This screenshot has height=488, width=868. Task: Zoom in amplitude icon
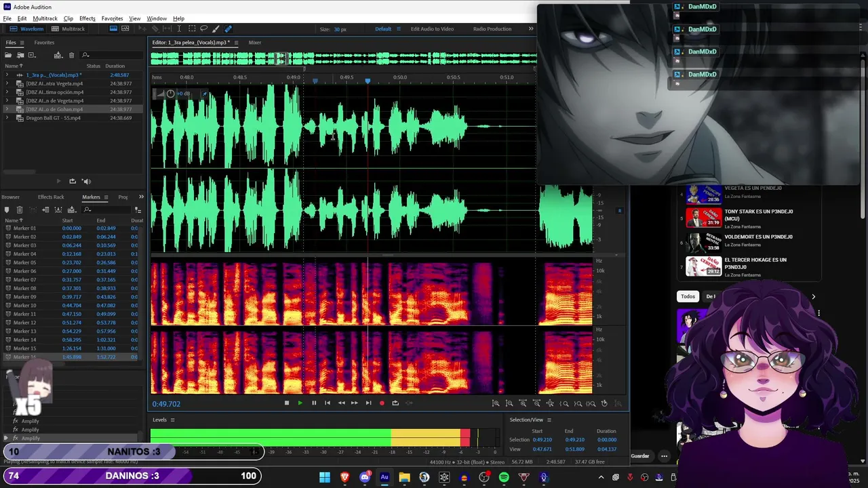(496, 403)
